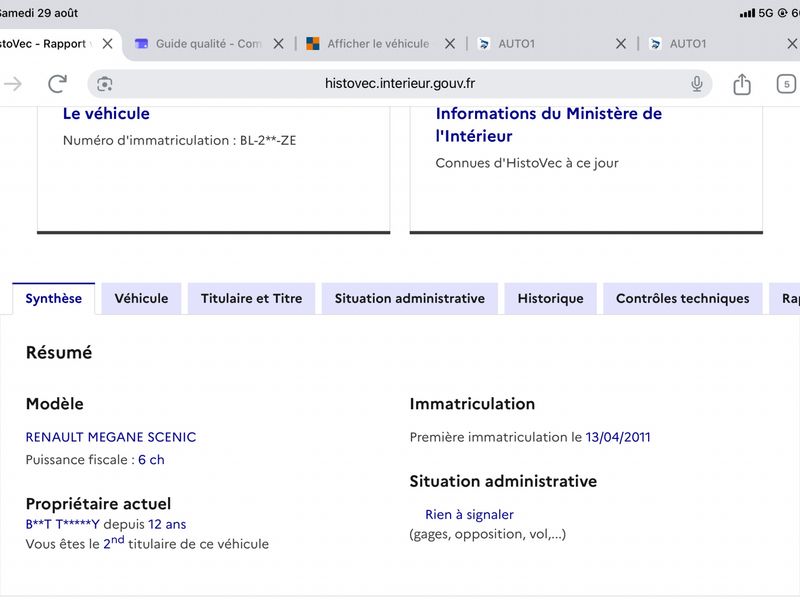This screenshot has width=800, height=600.
Task: Close the first AUTO1 tab
Action: pyautogui.click(x=620, y=44)
